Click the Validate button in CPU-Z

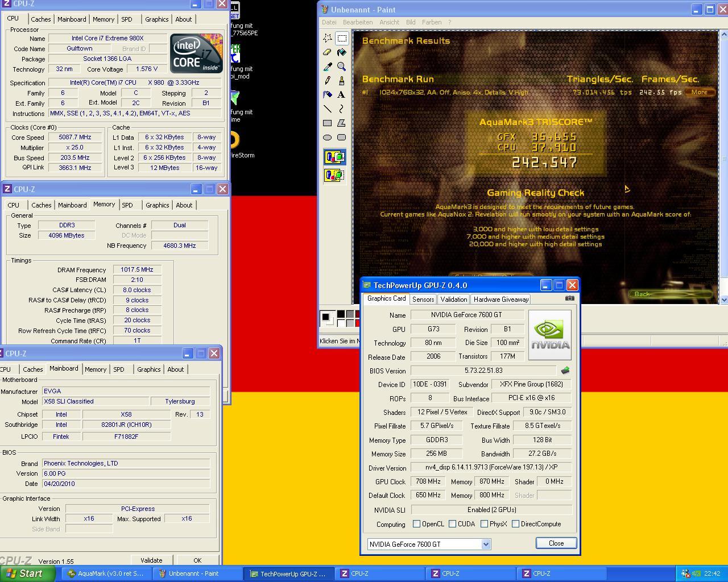(x=151, y=560)
